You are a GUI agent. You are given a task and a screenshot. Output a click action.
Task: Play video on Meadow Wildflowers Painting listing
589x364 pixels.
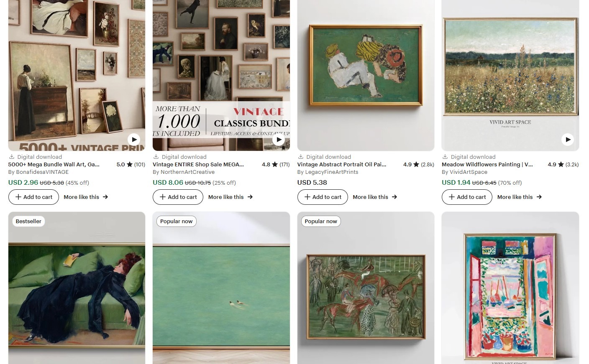[567, 140]
